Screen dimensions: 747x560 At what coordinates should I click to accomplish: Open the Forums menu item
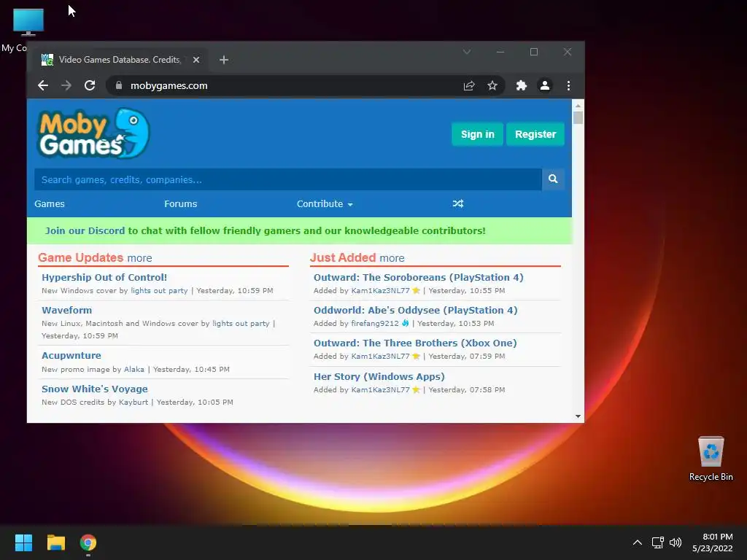click(181, 204)
